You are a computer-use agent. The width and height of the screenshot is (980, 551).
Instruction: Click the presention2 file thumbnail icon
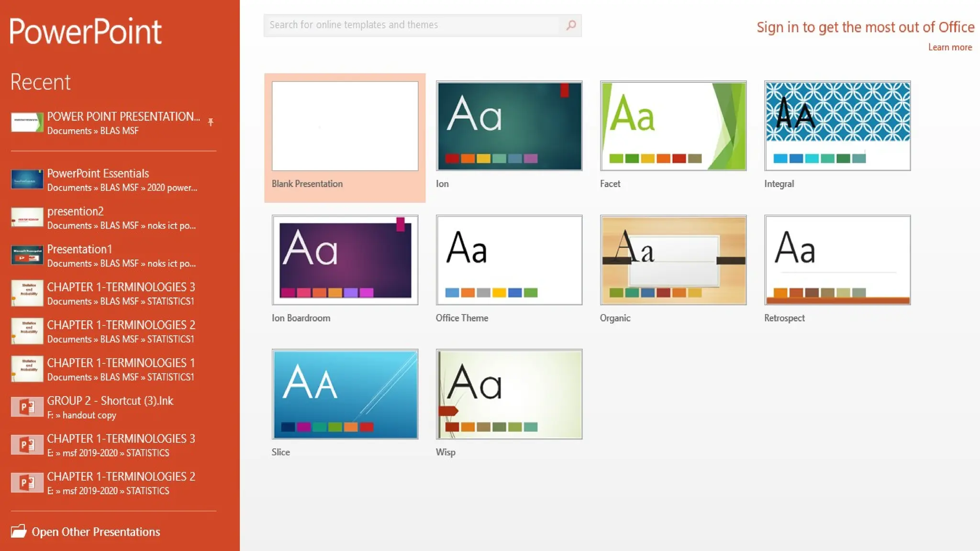coord(27,218)
